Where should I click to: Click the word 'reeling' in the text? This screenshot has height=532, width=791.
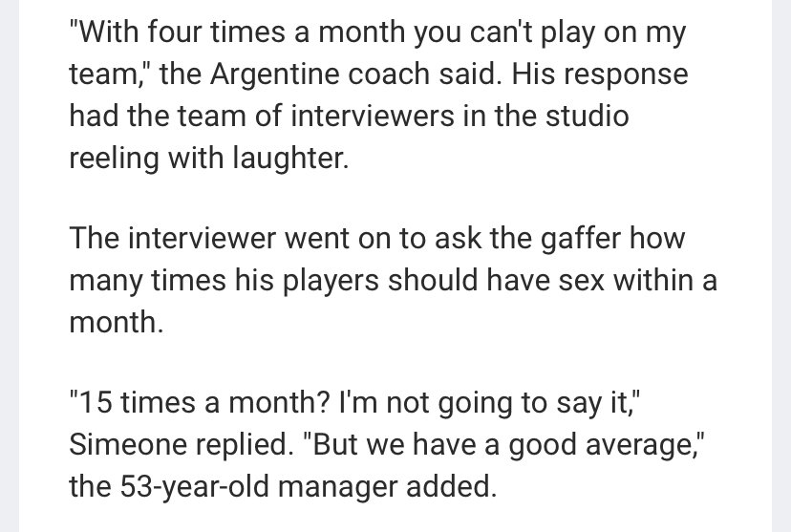(114, 158)
